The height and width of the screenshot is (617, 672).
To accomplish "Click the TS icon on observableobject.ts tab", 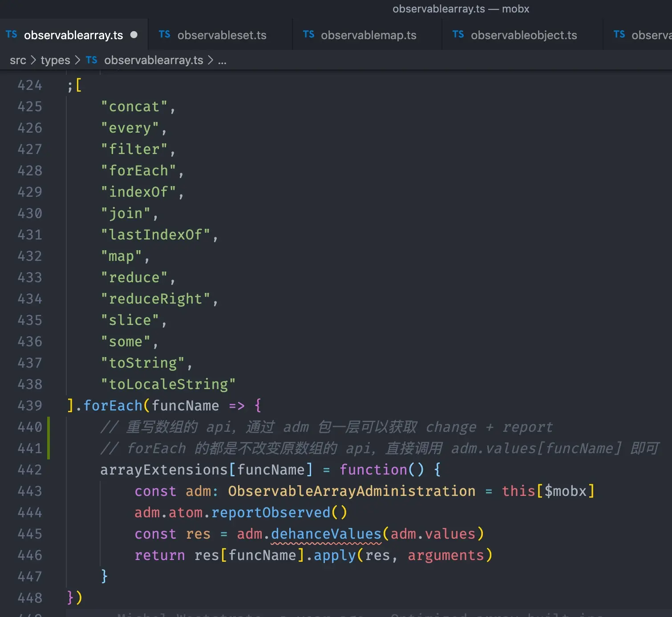I will (458, 34).
